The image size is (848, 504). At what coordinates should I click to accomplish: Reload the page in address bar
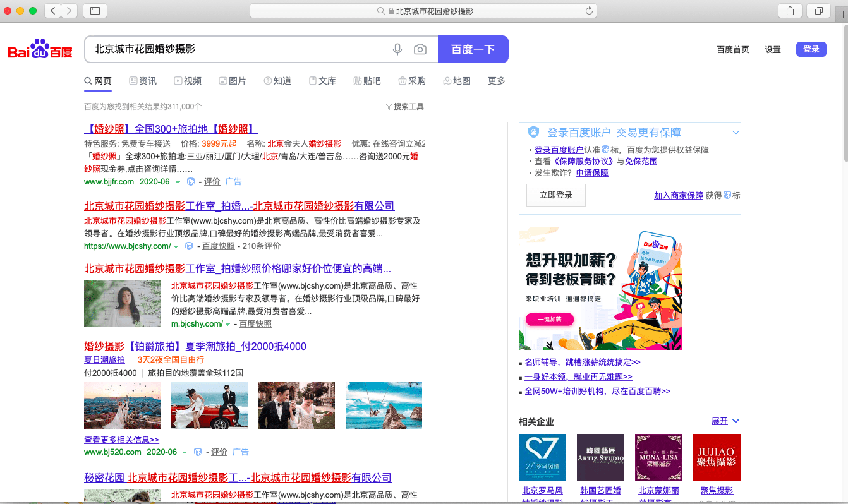point(589,11)
